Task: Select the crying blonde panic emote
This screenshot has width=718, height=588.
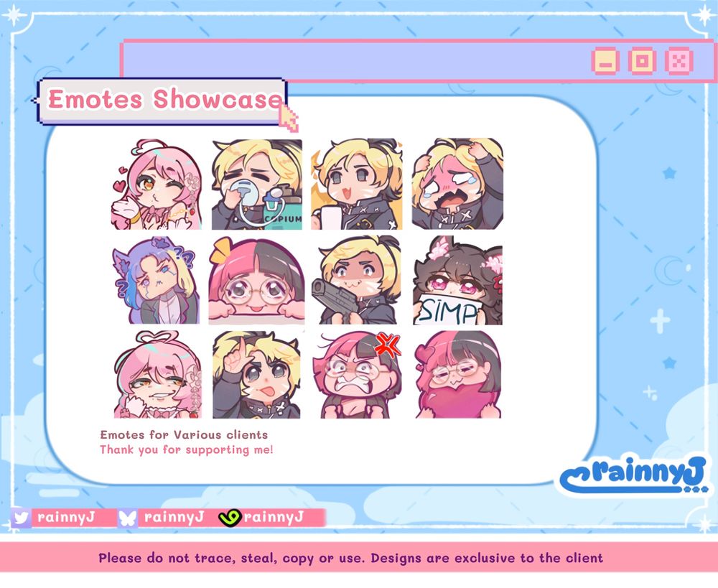Action: [457, 184]
